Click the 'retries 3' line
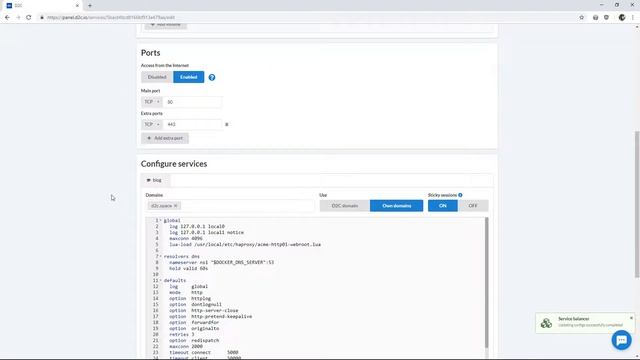The image size is (640, 360). [x=182, y=334]
